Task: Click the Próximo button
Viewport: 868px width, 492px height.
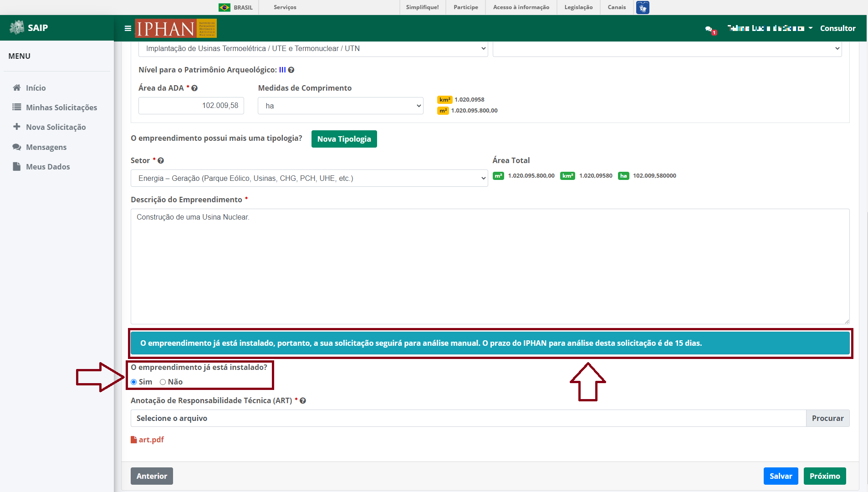Action: click(825, 476)
